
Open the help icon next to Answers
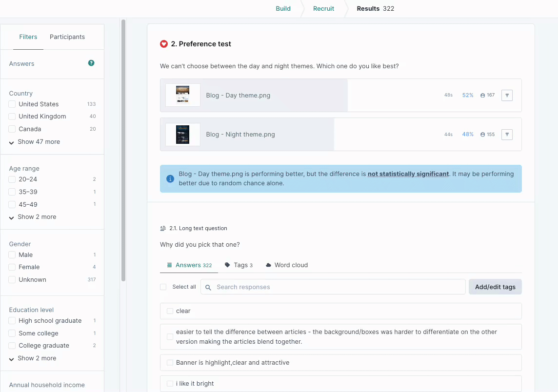coord(91,63)
